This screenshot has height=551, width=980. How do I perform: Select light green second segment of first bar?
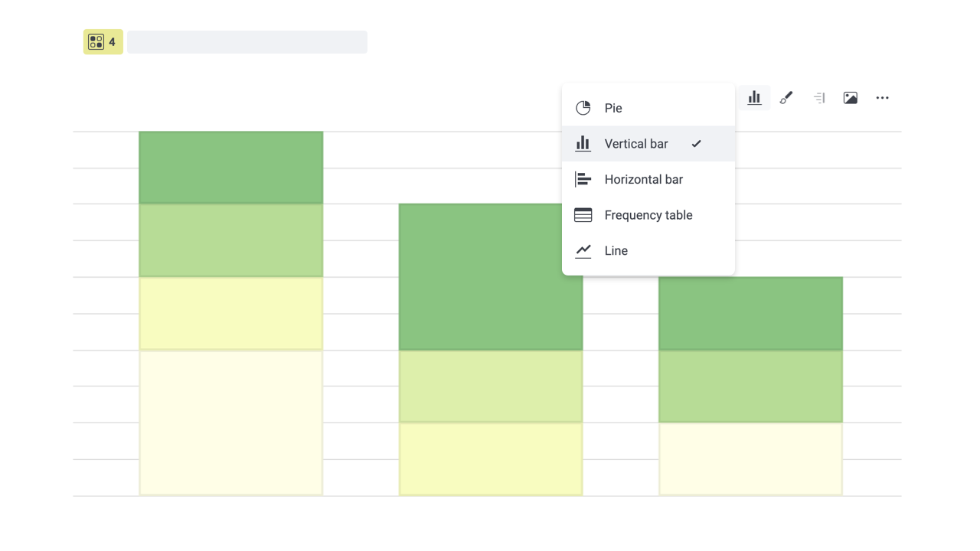[230, 240]
